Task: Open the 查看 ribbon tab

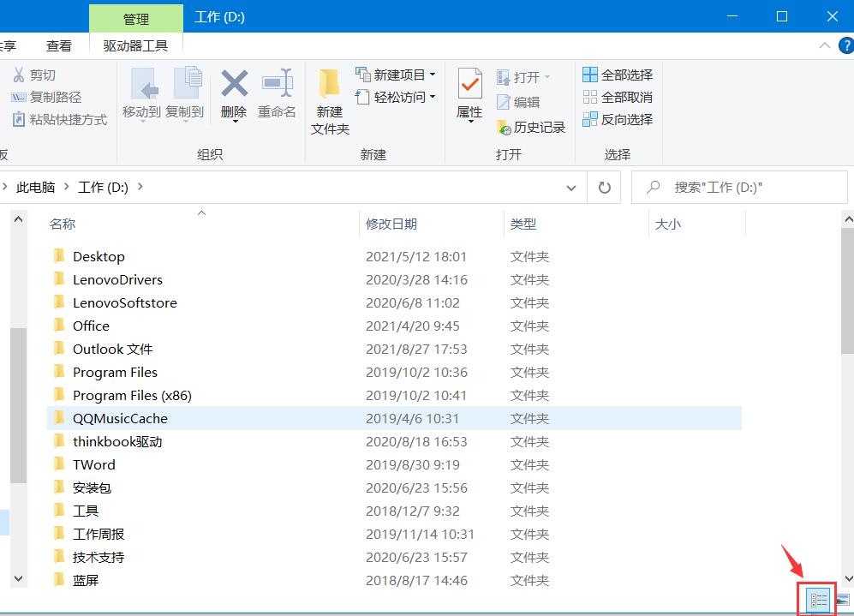Action: click(x=58, y=46)
